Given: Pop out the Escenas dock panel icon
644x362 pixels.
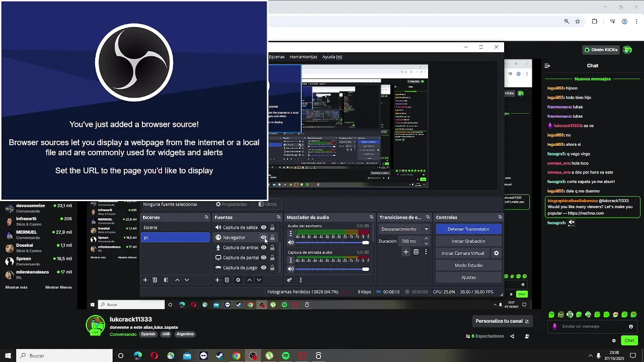Looking at the screenshot, I should click(206, 217).
